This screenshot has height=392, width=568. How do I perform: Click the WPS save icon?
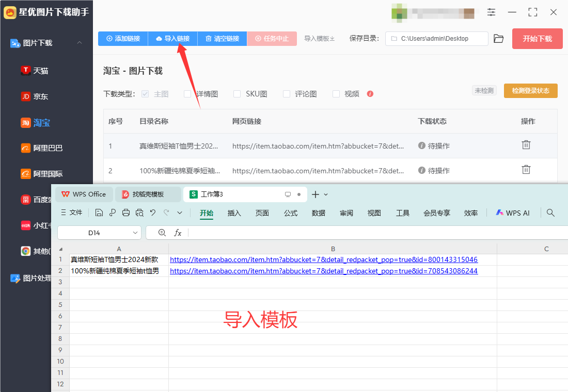(99, 213)
